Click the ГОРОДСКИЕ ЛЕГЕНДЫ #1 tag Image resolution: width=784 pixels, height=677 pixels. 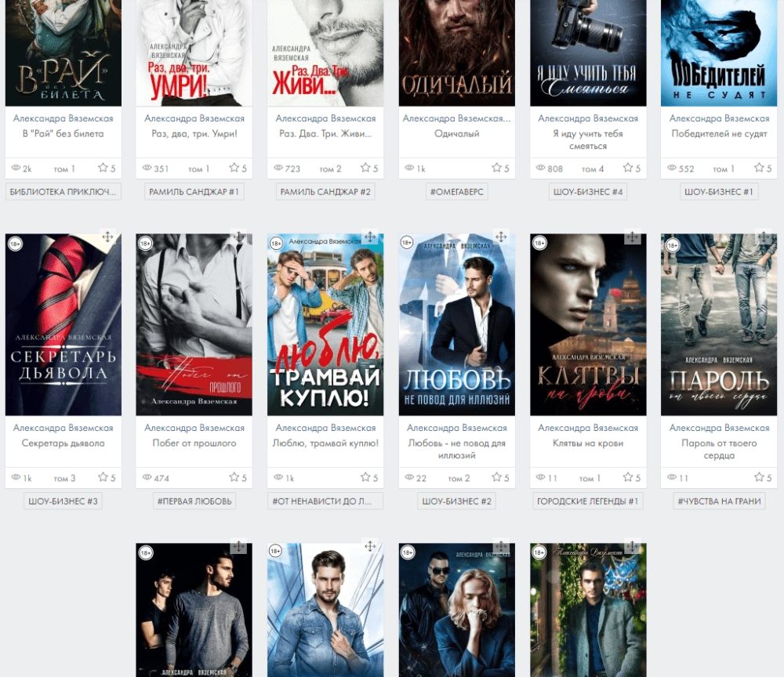[x=587, y=501]
